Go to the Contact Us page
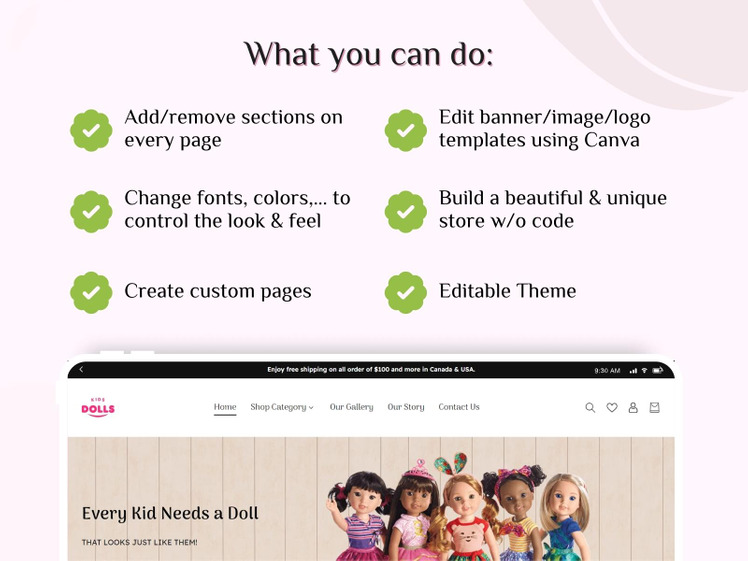The height and width of the screenshot is (561, 748). coord(459,407)
